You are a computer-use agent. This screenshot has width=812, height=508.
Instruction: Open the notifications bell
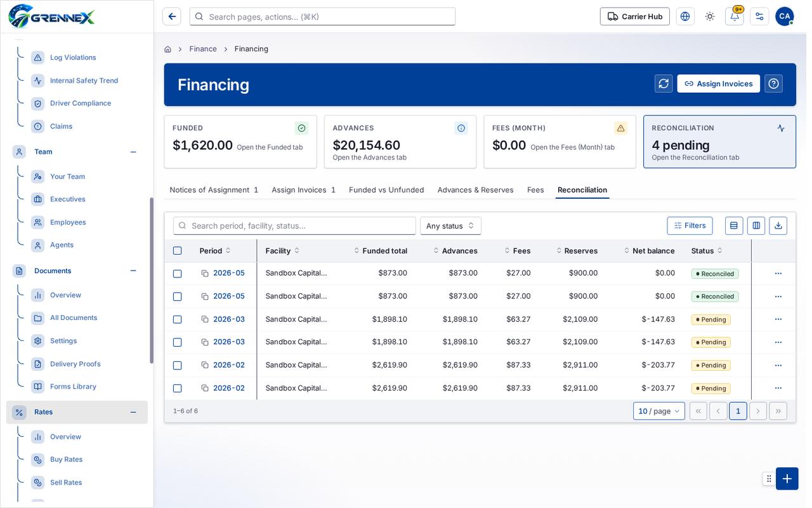(735, 17)
